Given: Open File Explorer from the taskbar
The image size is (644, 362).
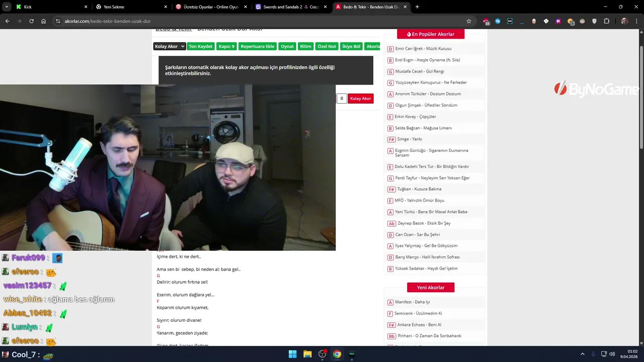Looking at the screenshot, I should (307, 354).
